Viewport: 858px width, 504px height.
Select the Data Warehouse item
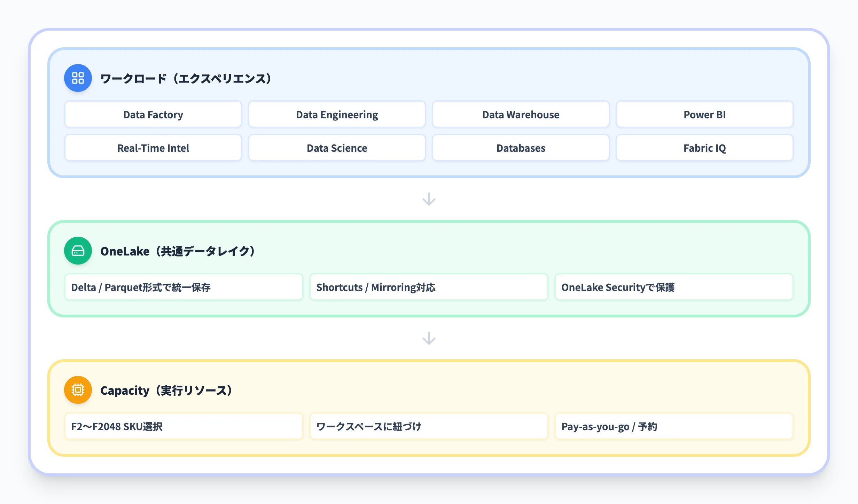[x=520, y=114]
